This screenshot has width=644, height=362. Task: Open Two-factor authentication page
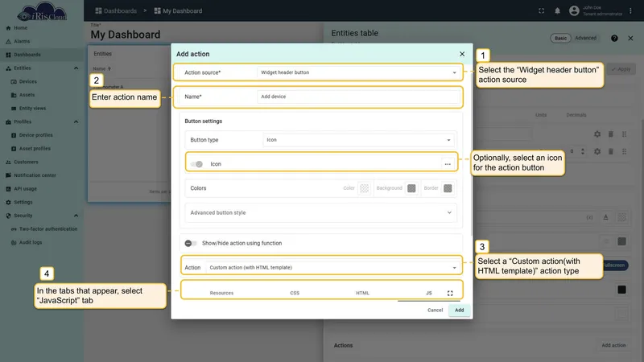[x=48, y=229]
